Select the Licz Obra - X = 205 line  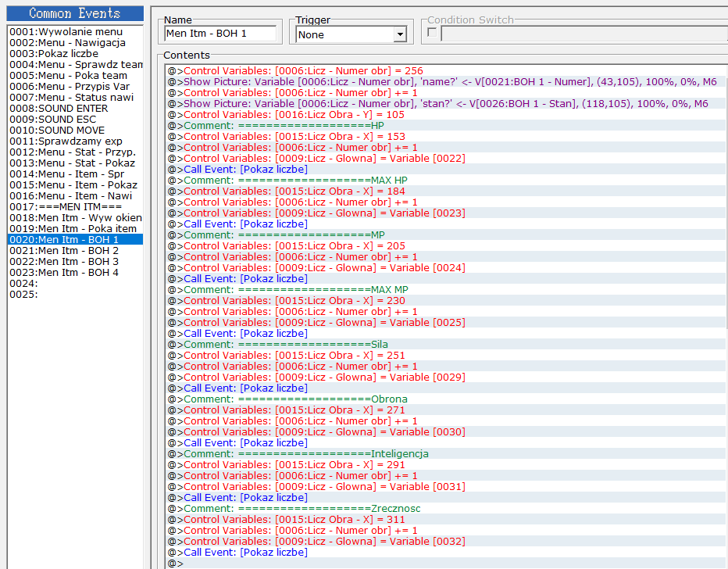tap(445, 246)
